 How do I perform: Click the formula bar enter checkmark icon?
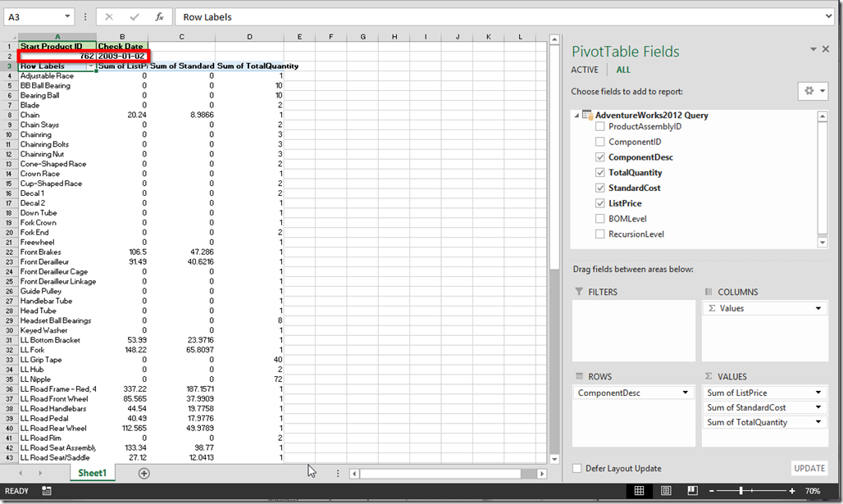(134, 17)
